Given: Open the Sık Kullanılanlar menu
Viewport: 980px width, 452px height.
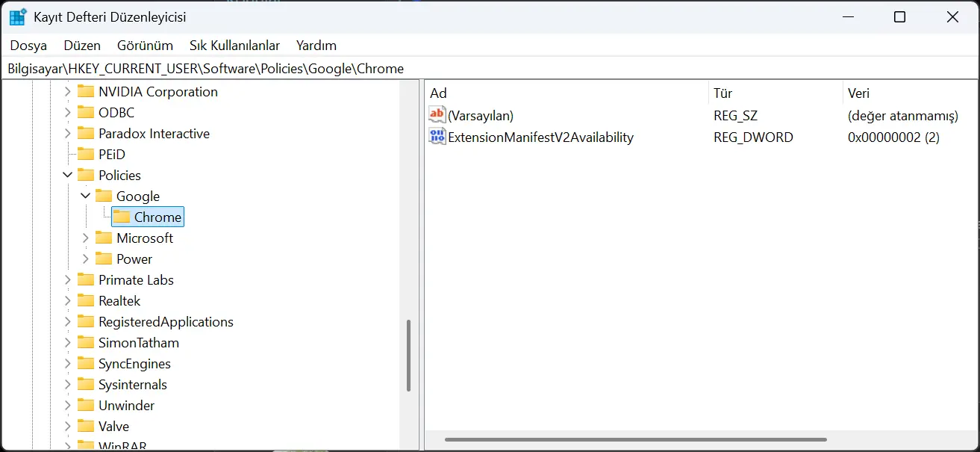Looking at the screenshot, I should pyautogui.click(x=234, y=46).
